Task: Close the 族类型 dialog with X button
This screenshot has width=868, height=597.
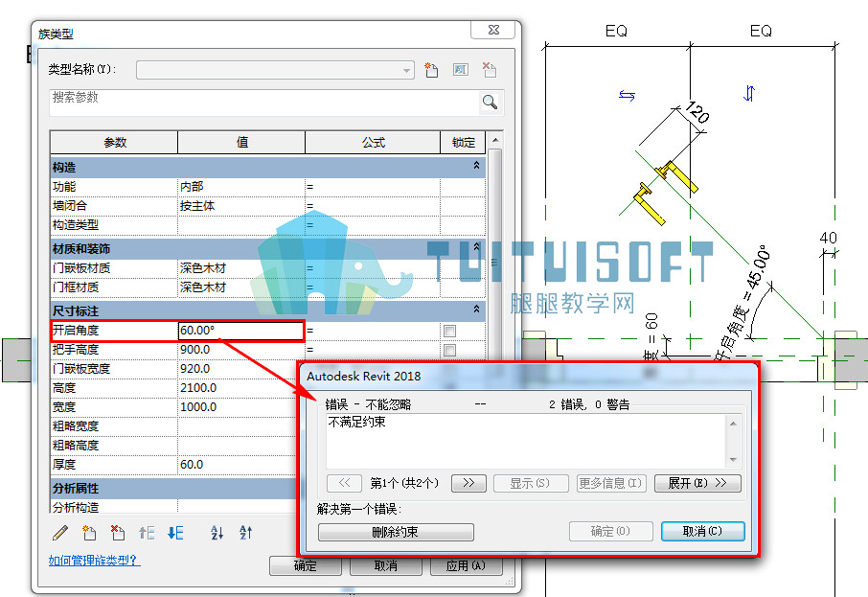Action: 493,30
